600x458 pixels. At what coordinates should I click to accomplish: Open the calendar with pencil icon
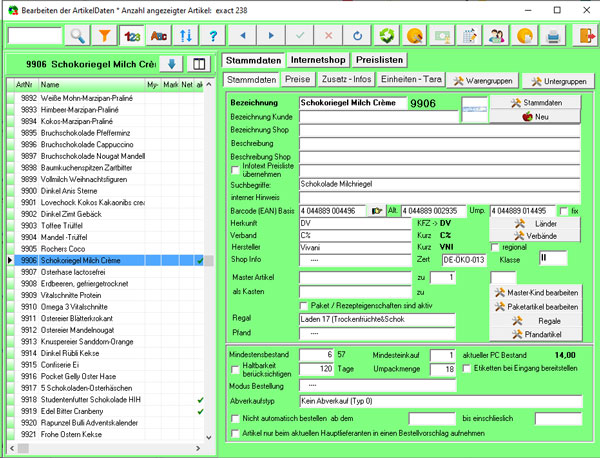470,36
